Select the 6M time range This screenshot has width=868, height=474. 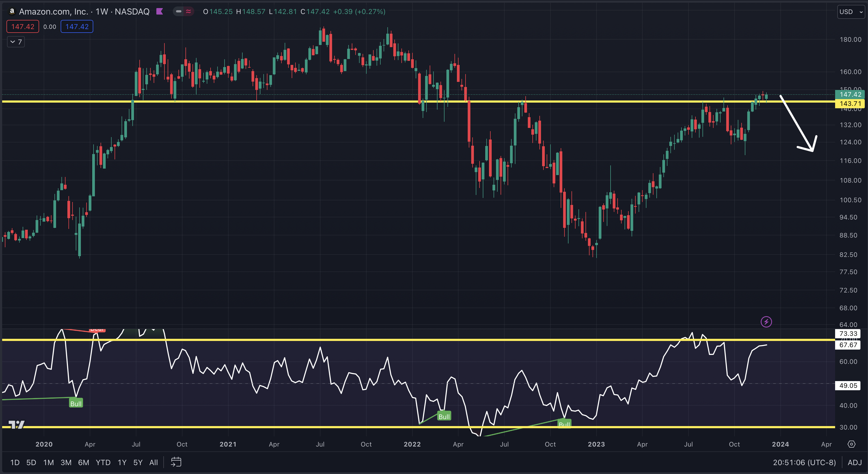point(84,463)
